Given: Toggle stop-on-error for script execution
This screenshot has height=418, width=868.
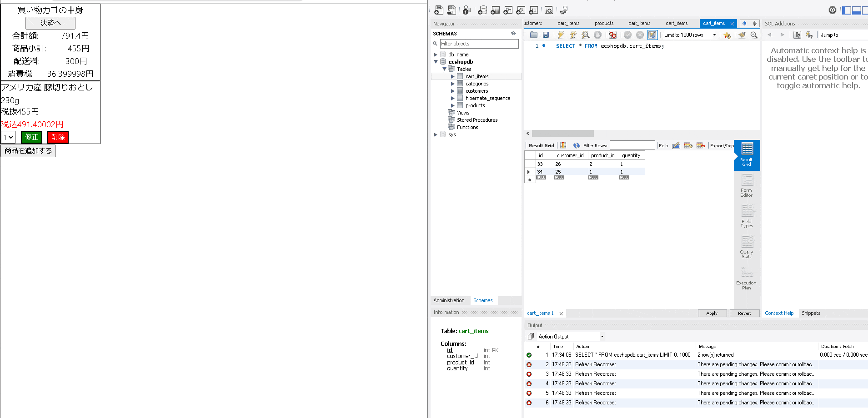Looking at the screenshot, I should (612, 35).
